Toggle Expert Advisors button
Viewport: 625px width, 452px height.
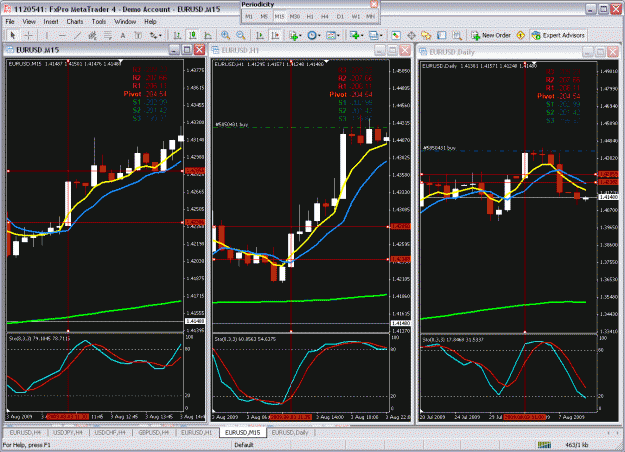click(x=558, y=35)
